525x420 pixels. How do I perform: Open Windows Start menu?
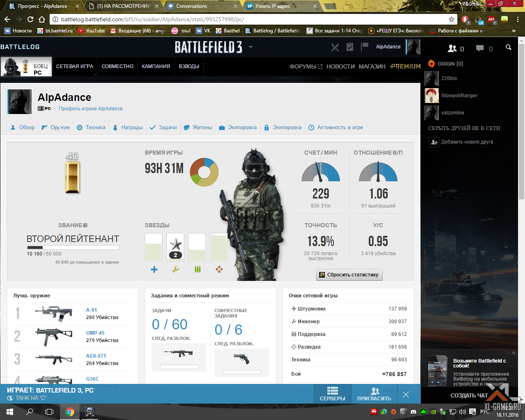(9, 412)
